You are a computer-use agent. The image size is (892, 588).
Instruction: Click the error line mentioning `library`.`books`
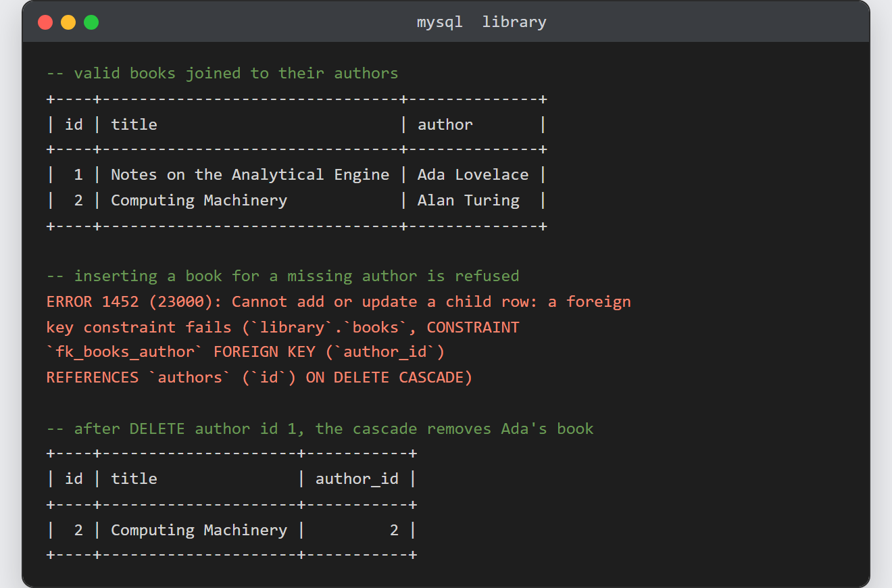[x=282, y=327]
